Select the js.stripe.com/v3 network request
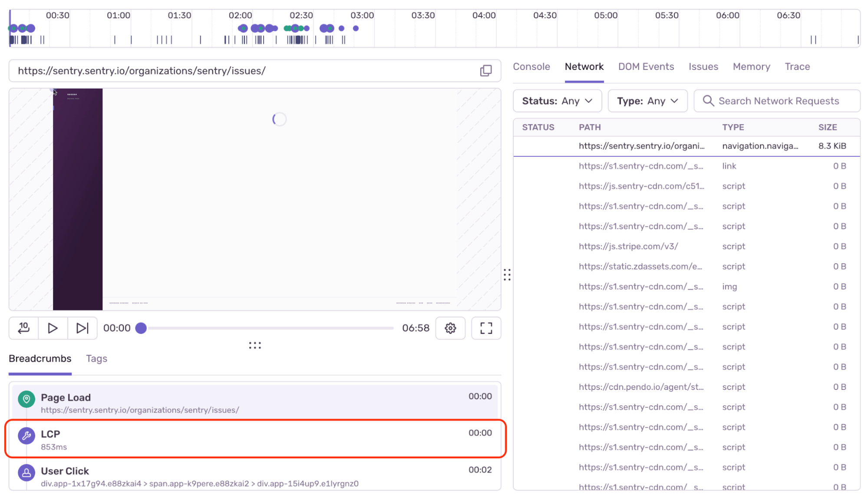 (628, 246)
